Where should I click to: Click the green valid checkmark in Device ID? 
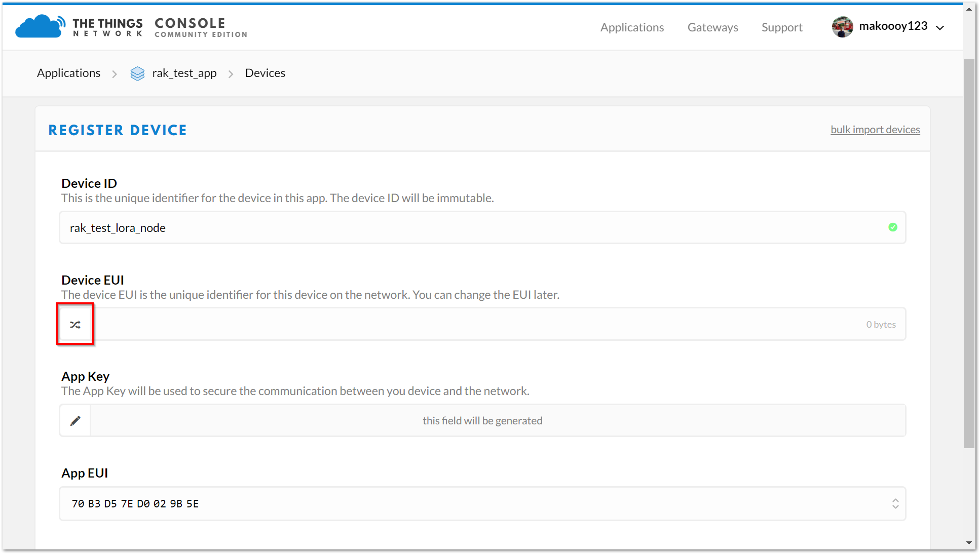(893, 227)
